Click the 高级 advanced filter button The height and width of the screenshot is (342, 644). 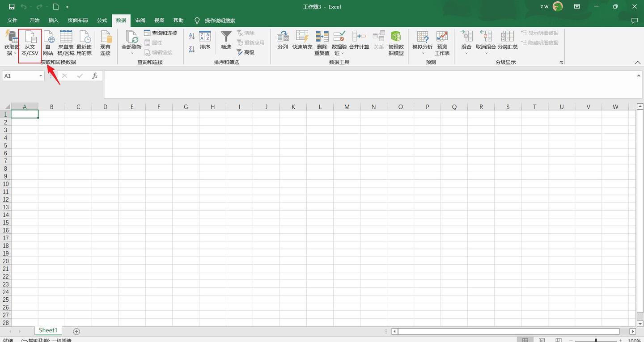tap(246, 52)
